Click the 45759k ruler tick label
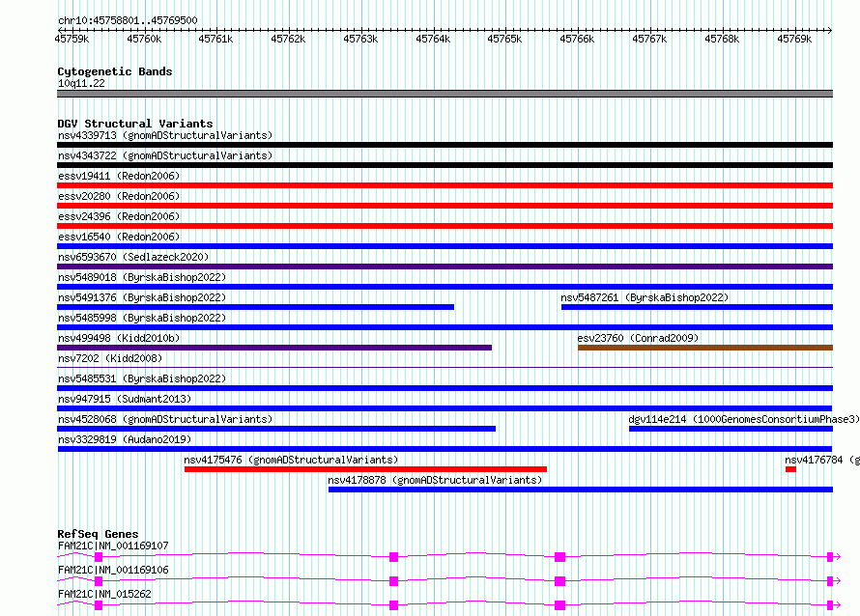The width and height of the screenshot is (860, 616). click(72, 39)
